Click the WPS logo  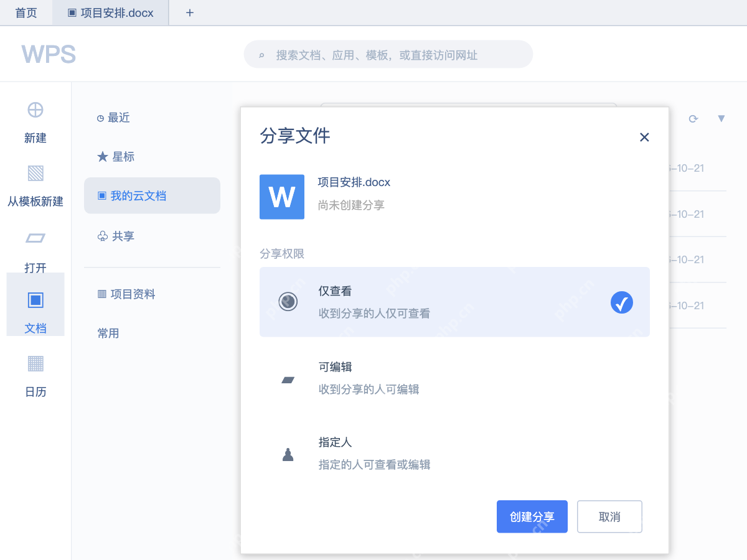[x=49, y=55]
